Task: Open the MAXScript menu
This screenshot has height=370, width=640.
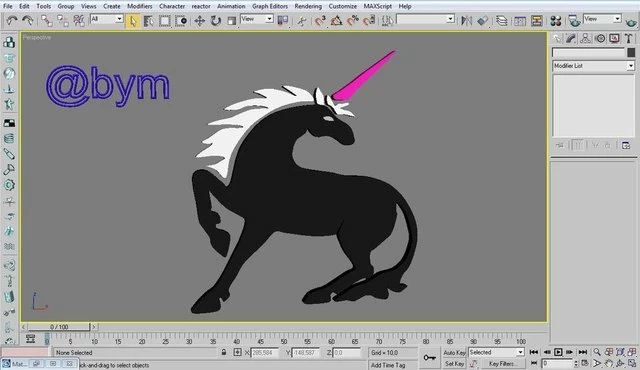Action: pos(378,6)
